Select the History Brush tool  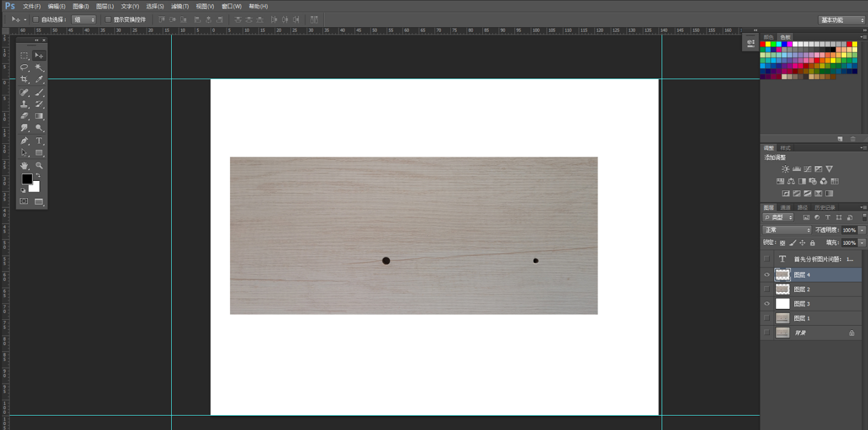pyautogui.click(x=39, y=104)
